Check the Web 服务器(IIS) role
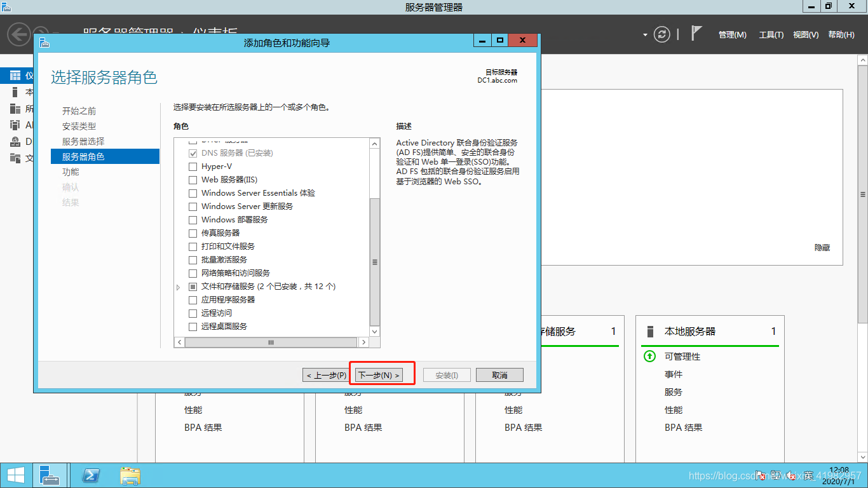The height and width of the screenshot is (488, 868). 193,180
